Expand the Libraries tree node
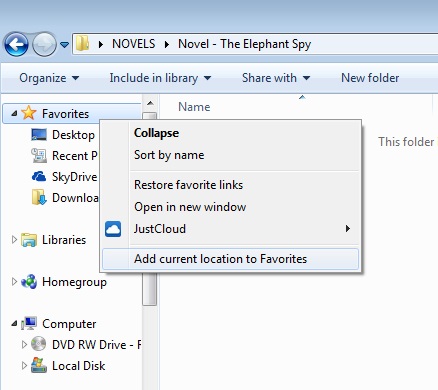The width and height of the screenshot is (438, 390). (x=14, y=240)
